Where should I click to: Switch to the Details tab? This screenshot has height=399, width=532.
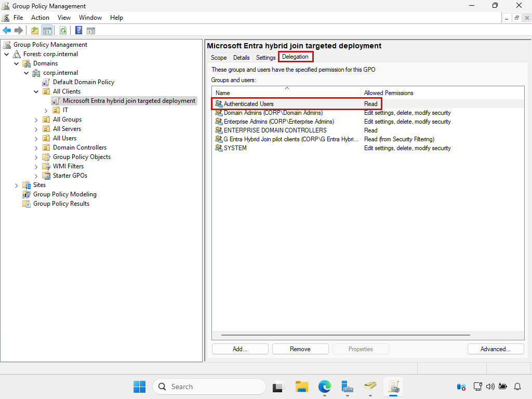pos(241,58)
